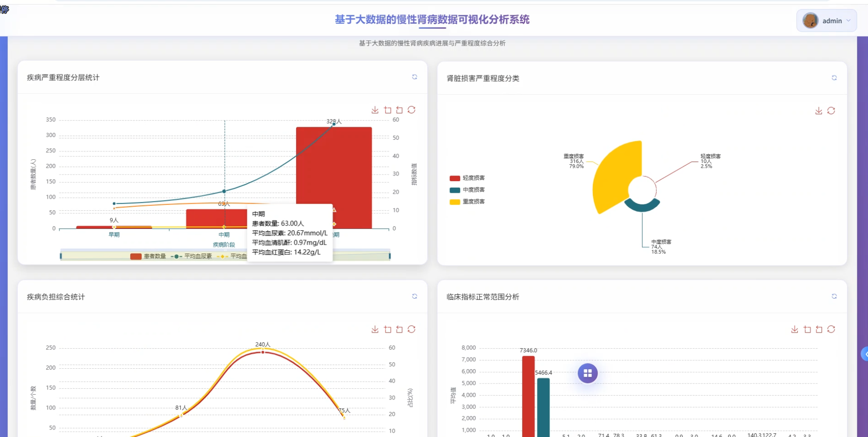This screenshot has height=437, width=868.
Task: Click the 240人 peak data point
Action: (x=263, y=352)
